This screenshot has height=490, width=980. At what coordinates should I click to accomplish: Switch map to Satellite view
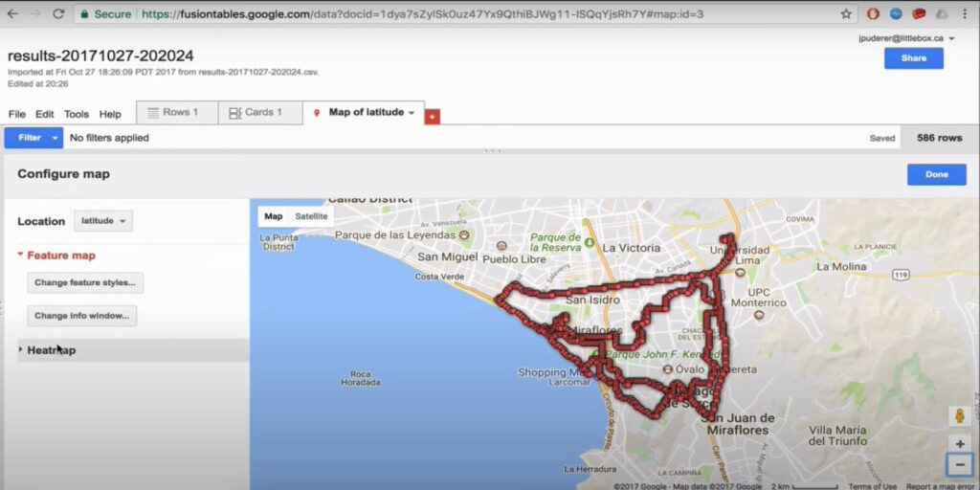coord(311,216)
